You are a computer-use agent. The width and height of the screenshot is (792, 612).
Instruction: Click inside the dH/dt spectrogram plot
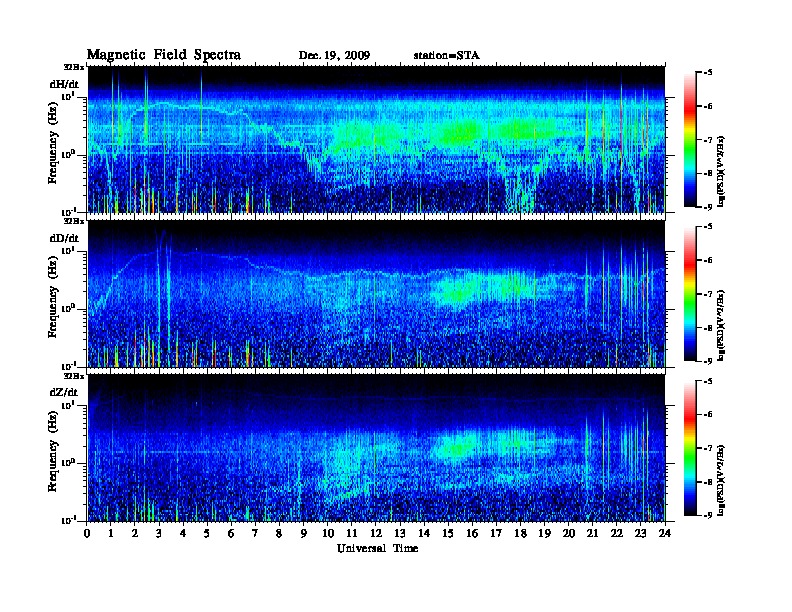pyautogui.click(x=376, y=139)
